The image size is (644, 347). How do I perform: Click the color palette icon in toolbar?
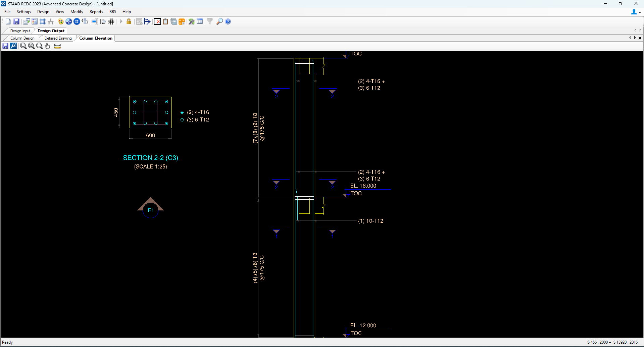[x=61, y=21]
